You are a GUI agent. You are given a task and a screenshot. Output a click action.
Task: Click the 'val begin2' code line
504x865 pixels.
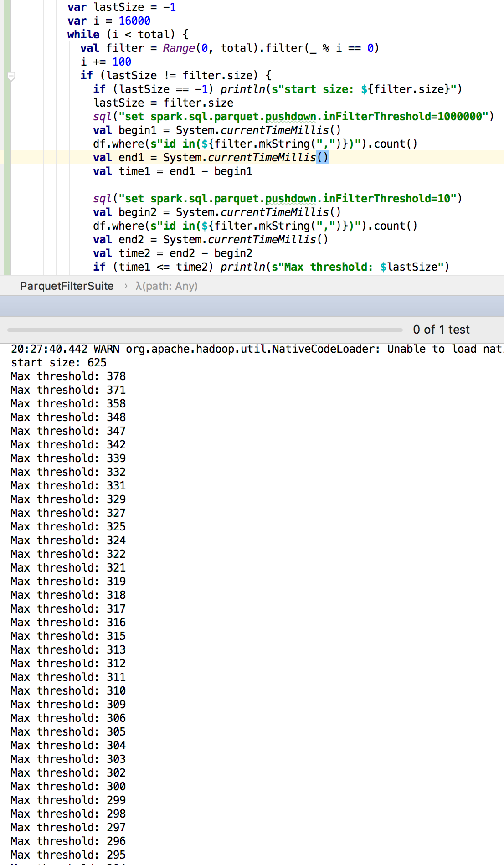(x=217, y=212)
